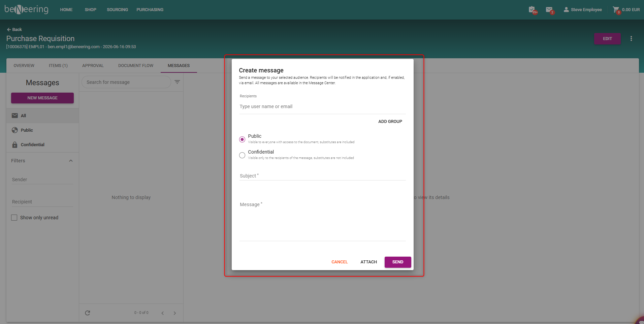
Task: Click the three-dot more options icon
Action: [x=631, y=39]
